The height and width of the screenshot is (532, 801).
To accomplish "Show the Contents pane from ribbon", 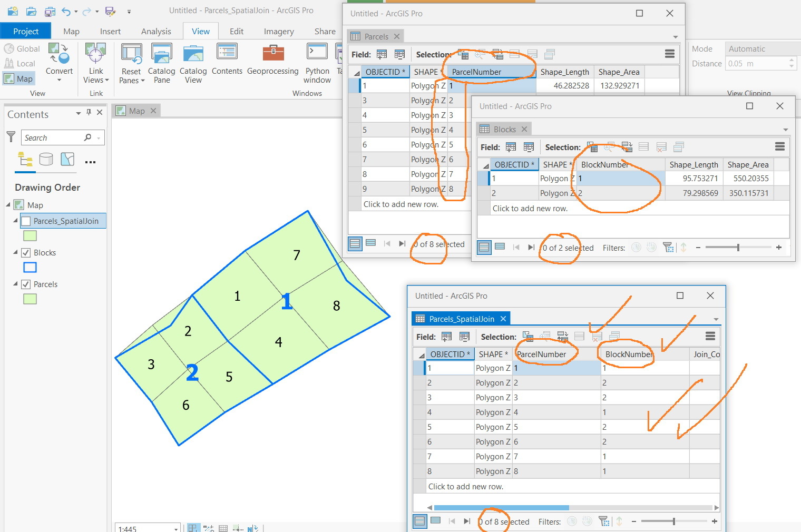I will coord(227,60).
